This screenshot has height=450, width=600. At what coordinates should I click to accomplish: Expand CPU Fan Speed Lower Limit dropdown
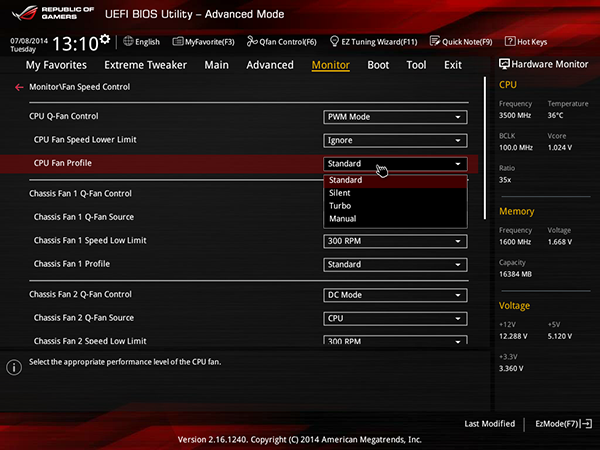coord(395,140)
